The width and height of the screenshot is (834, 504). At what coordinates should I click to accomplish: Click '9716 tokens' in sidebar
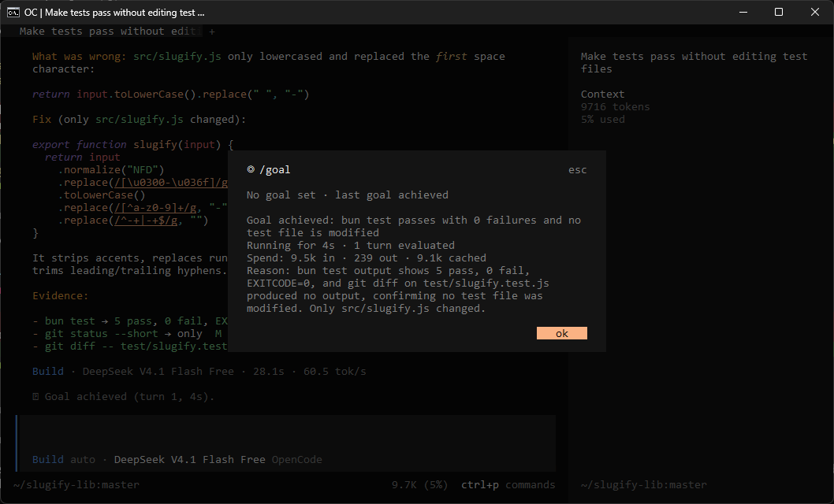pyautogui.click(x=616, y=107)
